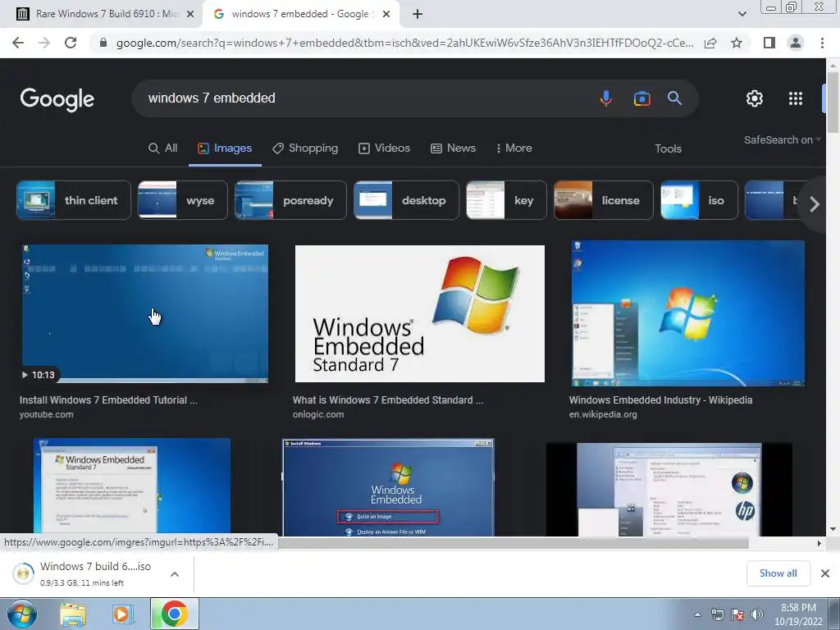Viewport: 840px width, 630px height.
Task: Start voice search with the microphone icon
Action: 606,98
